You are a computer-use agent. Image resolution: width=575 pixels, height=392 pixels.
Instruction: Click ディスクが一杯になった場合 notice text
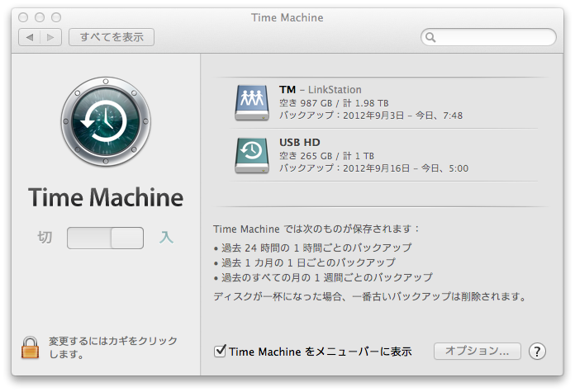[370, 296]
